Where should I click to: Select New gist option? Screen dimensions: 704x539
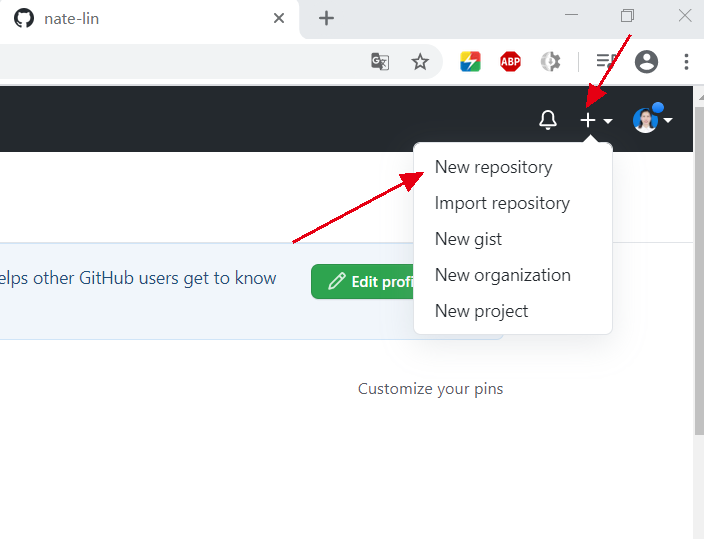468,239
